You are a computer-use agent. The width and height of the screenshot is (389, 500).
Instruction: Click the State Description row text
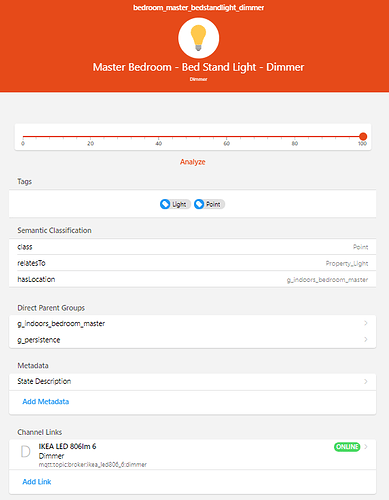coord(44,381)
